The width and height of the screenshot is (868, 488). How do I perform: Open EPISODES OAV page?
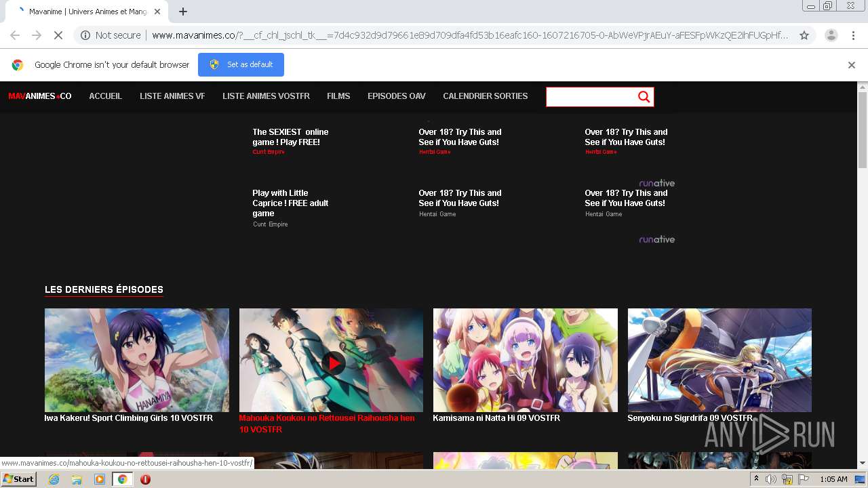397,96
